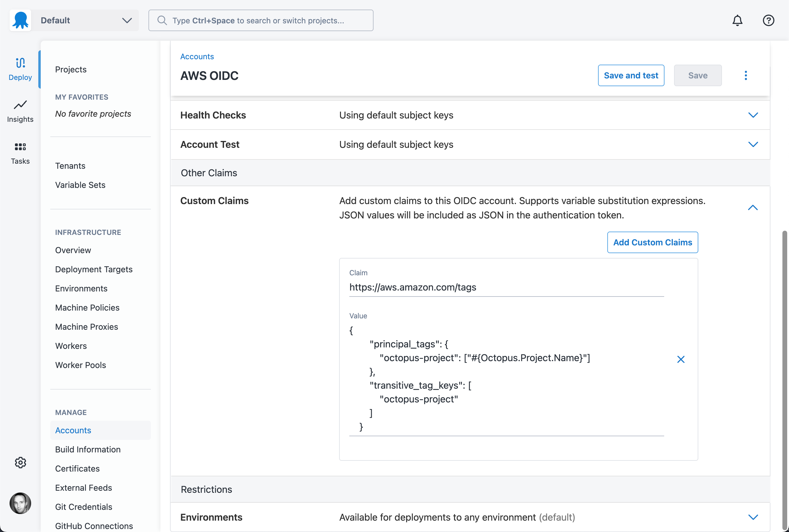Select Certificates in the Manage menu

(x=77, y=469)
